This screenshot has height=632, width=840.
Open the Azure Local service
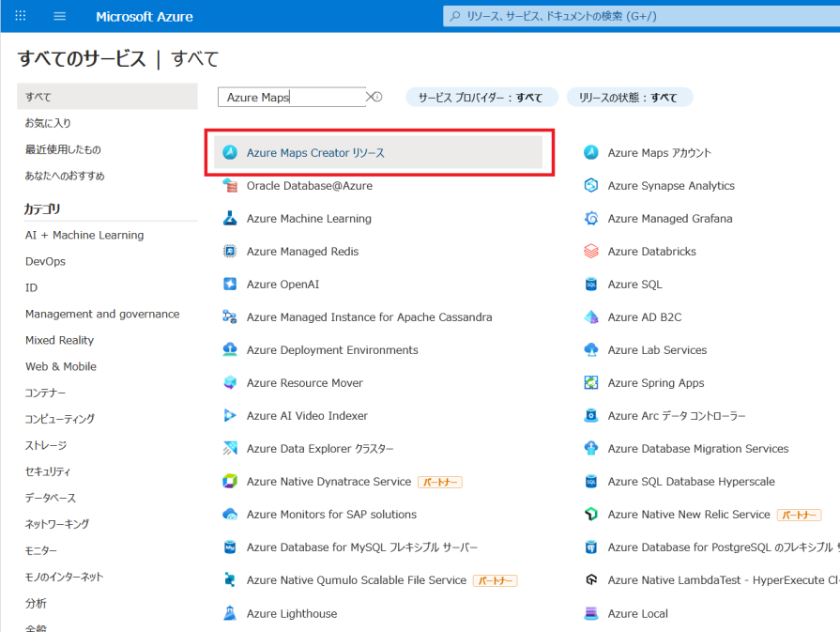click(x=637, y=613)
